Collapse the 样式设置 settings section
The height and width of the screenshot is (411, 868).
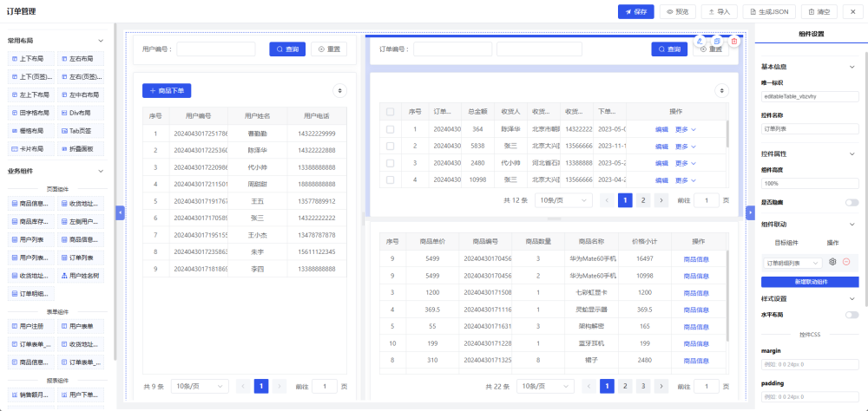852,298
